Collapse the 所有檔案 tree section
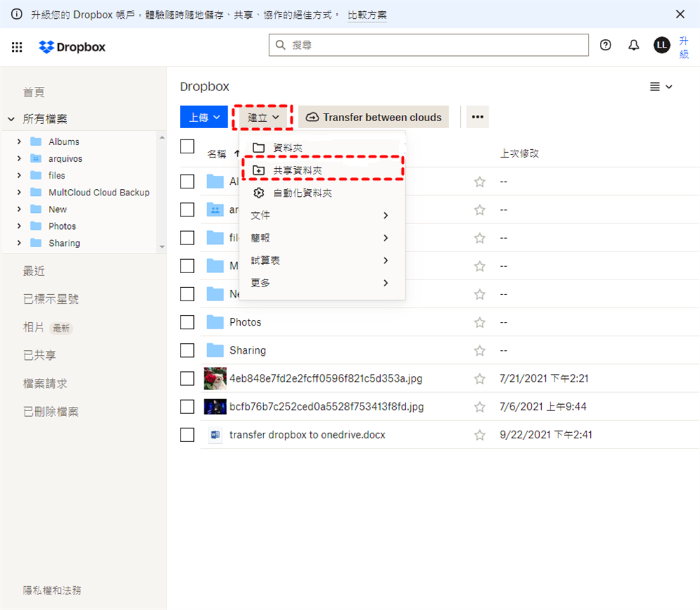 point(11,119)
